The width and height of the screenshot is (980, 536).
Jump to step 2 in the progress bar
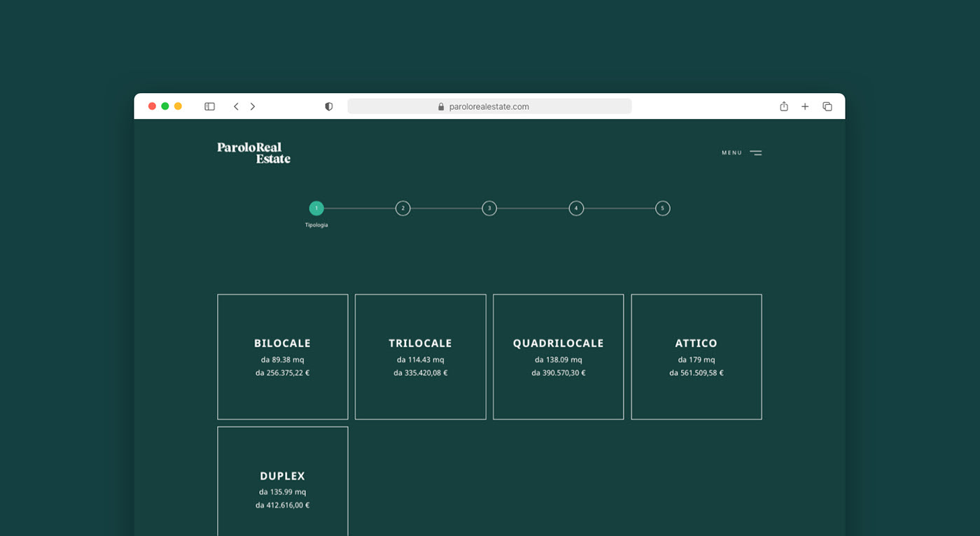[x=402, y=209]
